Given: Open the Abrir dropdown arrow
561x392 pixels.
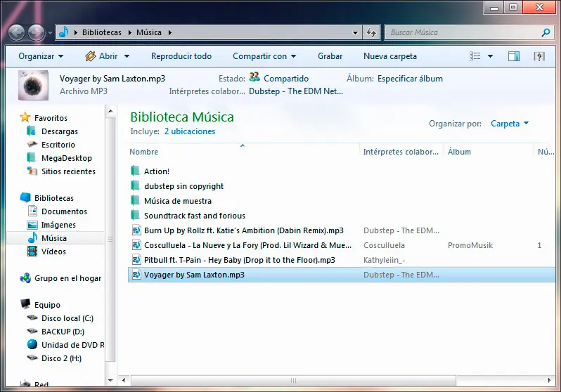Looking at the screenshot, I should (127, 56).
